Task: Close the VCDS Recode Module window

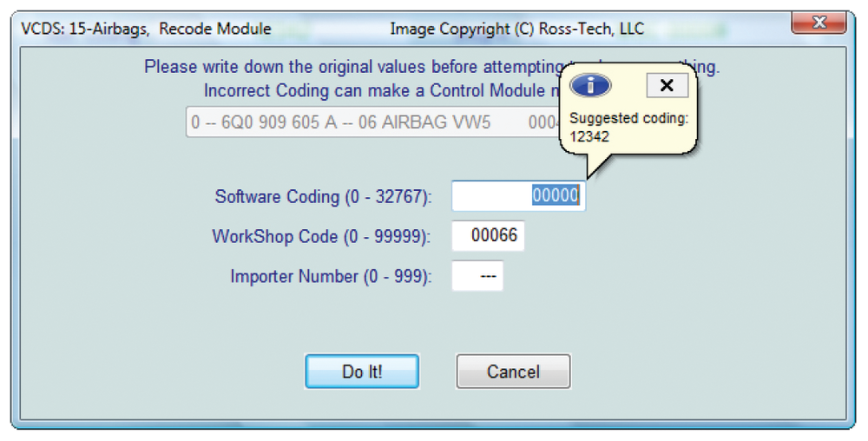Action: pos(819,23)
